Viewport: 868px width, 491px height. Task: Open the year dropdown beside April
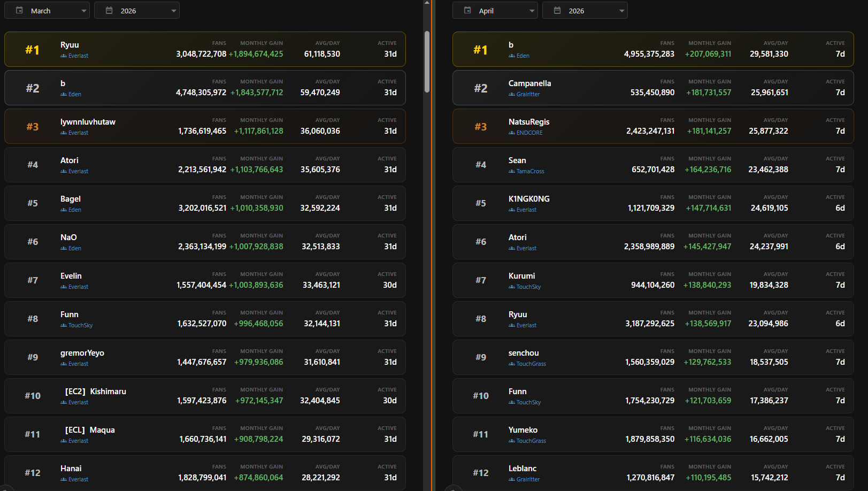(585, 11)
